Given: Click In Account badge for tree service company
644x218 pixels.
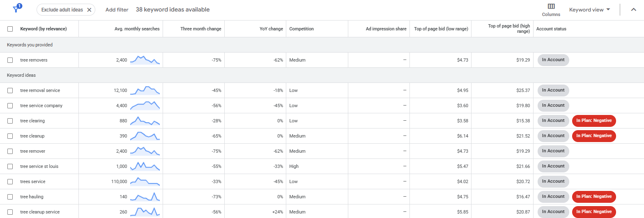Looking at the screenshot, I should (553, 106).
